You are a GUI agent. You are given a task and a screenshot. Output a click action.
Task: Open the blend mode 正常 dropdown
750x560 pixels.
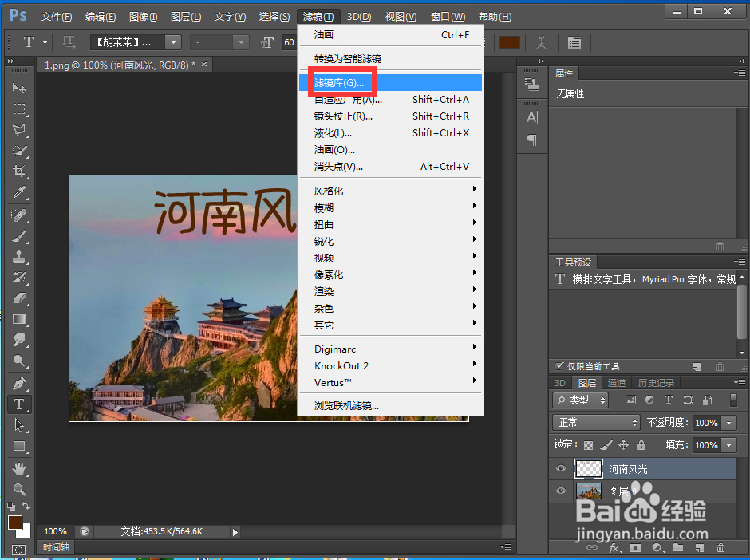pos(596,422)
